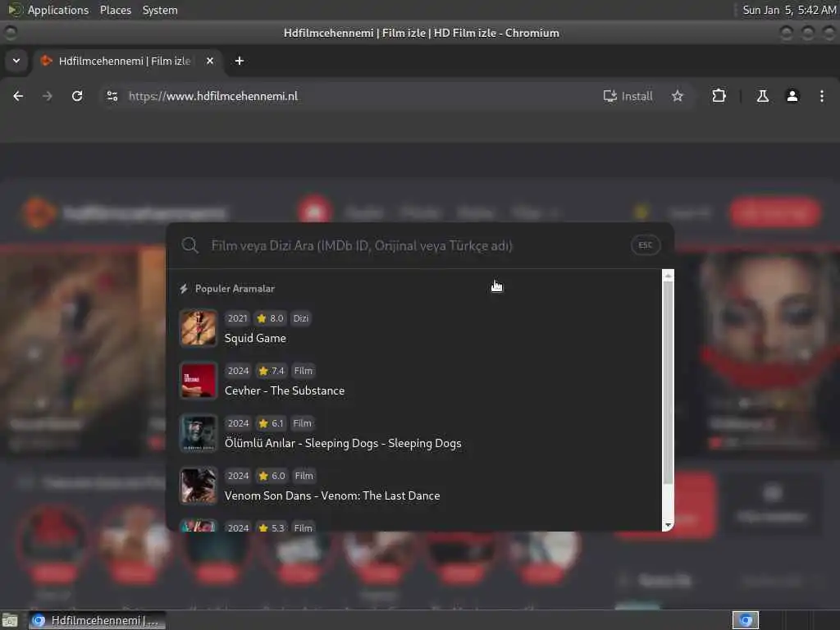Image resolution: width=840 pixels, height=630 pixels.
Task: Click the 8.0 rating badge of Squid Game
Action: click(271, 318)
